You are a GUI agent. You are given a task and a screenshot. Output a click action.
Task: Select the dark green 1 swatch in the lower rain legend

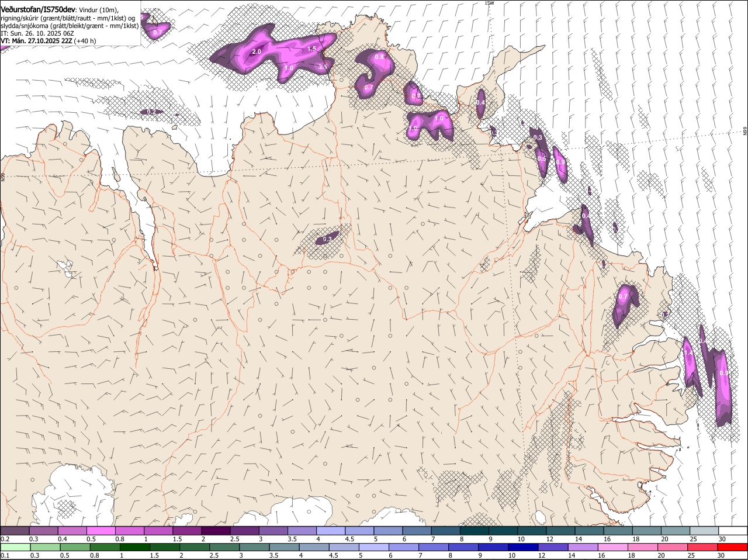[x=135, y=547]
